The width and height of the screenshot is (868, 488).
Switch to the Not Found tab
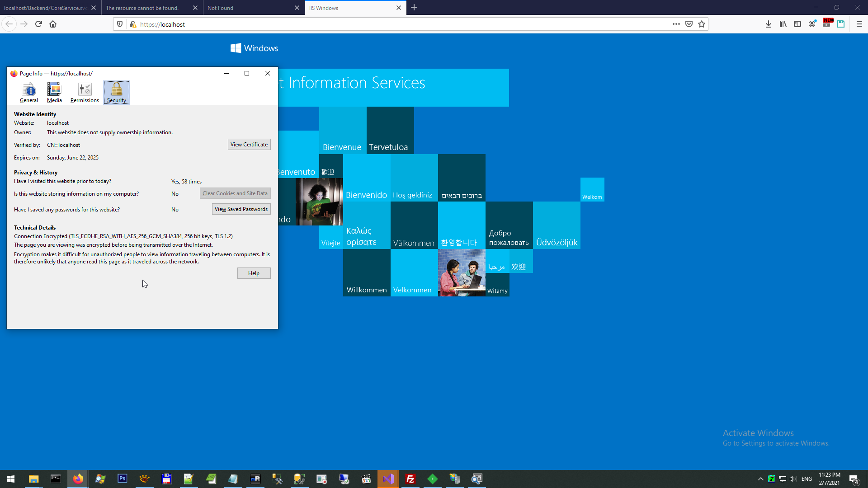point(249,8)
